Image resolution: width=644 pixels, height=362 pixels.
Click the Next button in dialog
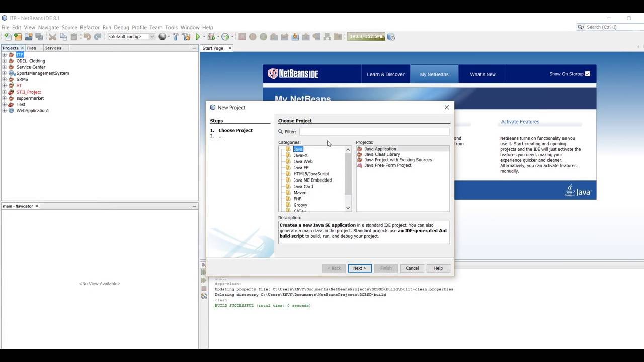coord(360,268)
